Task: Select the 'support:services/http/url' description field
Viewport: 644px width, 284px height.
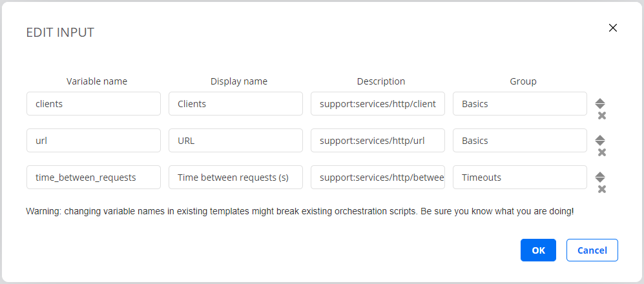Action: [378, 141]
